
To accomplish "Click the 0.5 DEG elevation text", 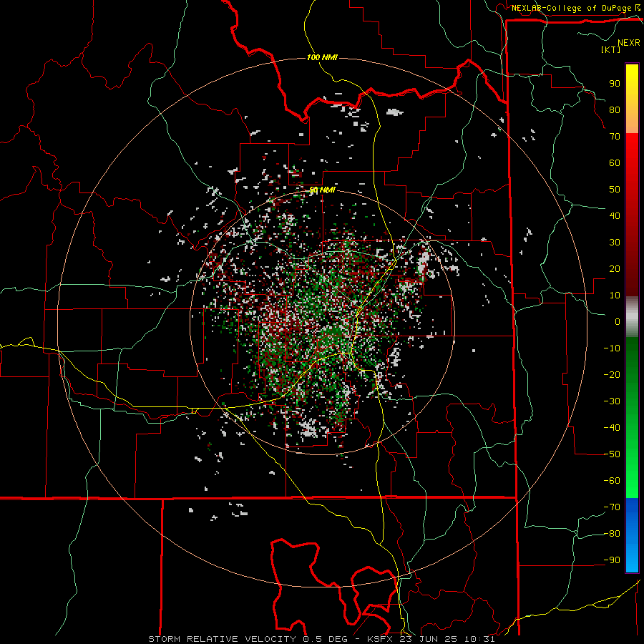I will click(x=325, y=639).
